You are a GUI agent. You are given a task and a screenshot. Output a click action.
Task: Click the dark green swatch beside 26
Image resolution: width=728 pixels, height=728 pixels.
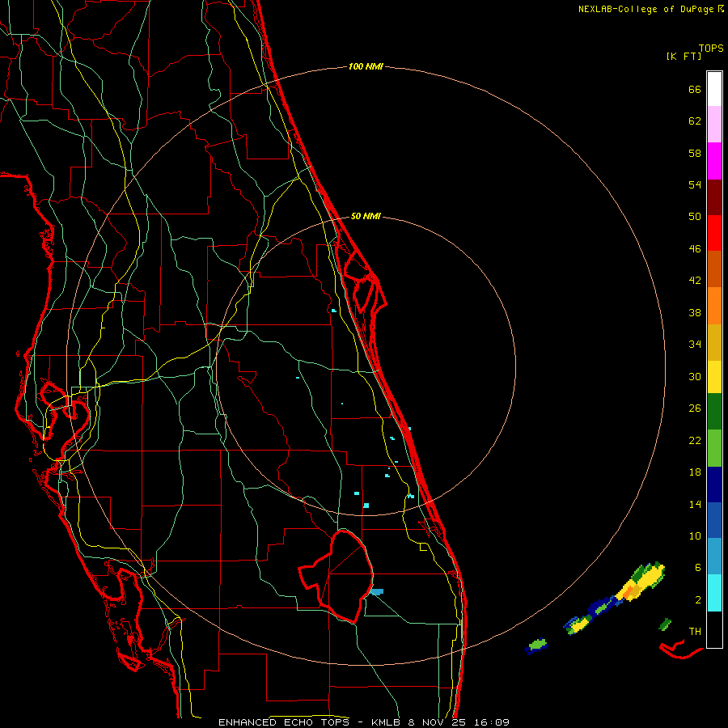(x=714, y=412)
